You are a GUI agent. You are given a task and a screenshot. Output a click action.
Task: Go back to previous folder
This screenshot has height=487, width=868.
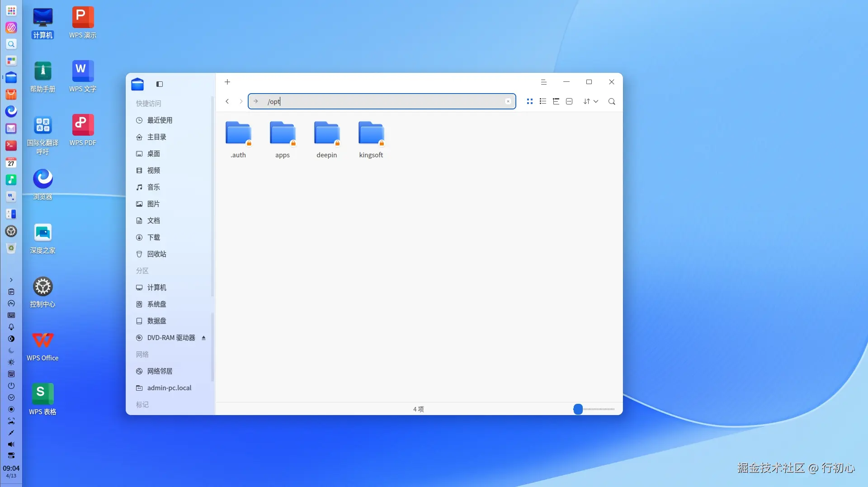tap(227, 101)
